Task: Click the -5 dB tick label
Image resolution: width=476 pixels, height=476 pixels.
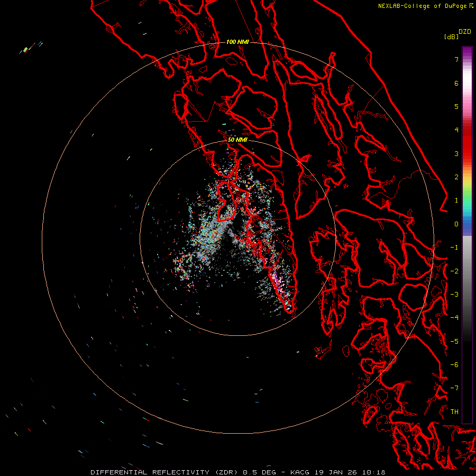Action: pos(454,342)
